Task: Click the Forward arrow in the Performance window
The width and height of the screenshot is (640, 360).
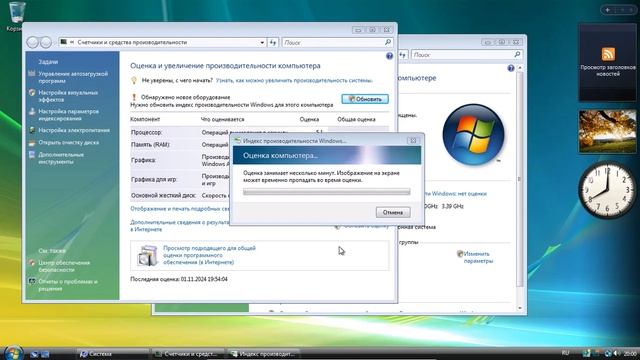Action: coord(46,42)
